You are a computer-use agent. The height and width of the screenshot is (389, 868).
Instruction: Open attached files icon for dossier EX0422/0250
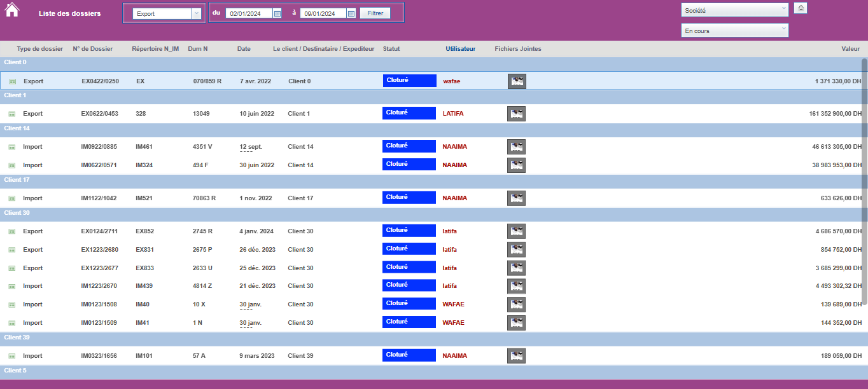[x=517, y=81]
